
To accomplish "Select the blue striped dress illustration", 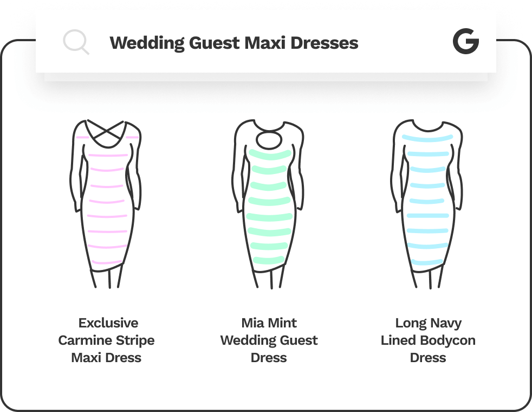I will (x=427, y=204).
